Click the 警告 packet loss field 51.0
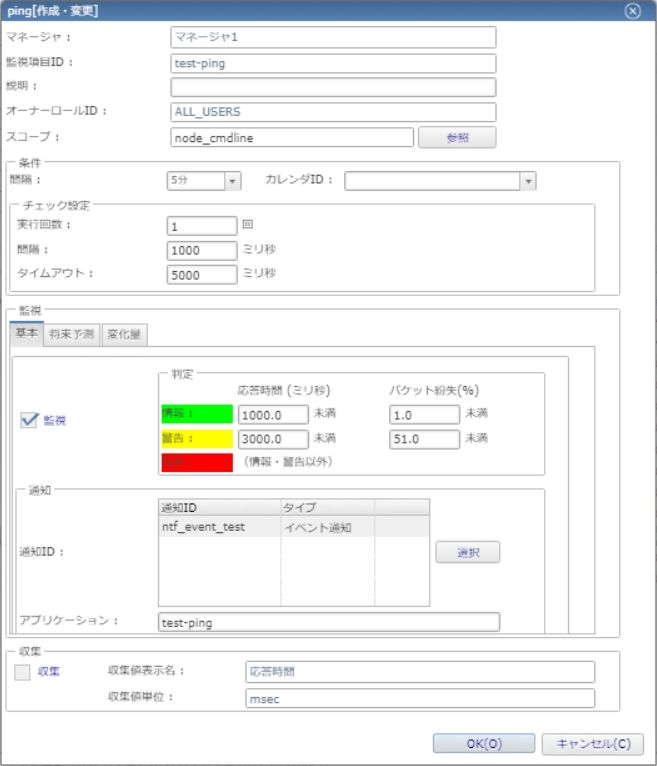 point(424,439)
